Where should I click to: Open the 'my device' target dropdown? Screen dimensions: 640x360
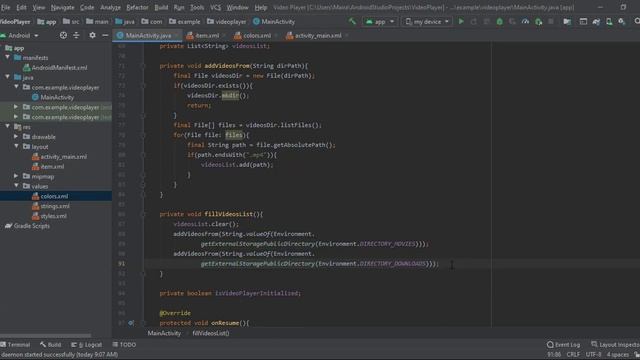pyautogui.click(x=427, y=21)
